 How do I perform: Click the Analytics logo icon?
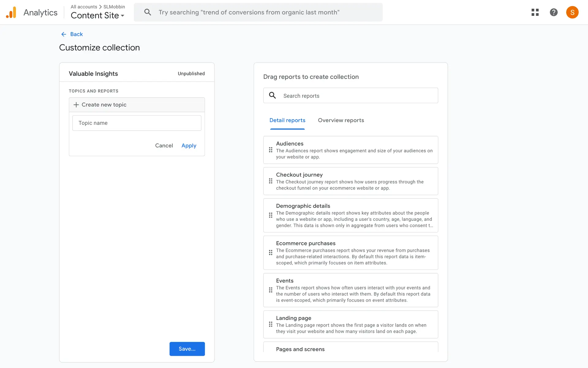11,13
